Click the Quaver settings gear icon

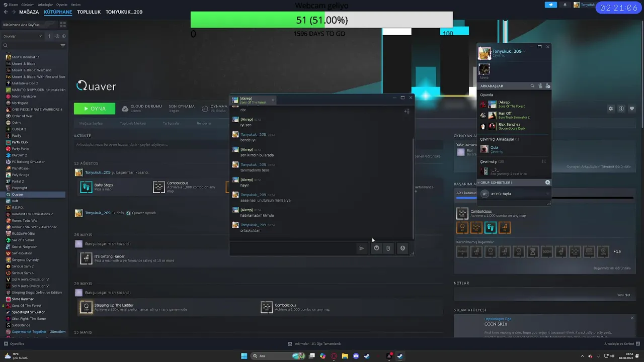click(x=611, y=109)
